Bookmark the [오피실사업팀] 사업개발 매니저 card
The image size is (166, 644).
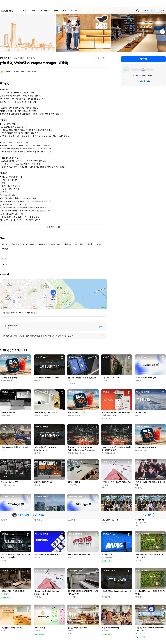point(28,571)
